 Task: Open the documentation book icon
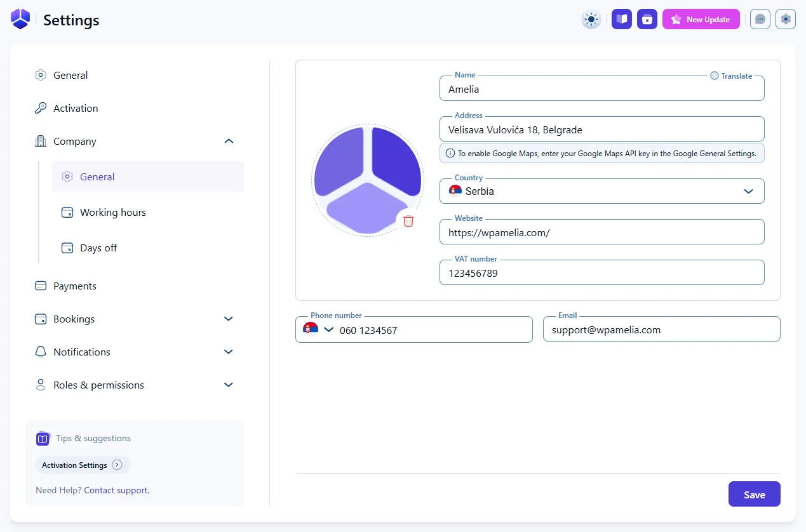pyautogui.click(x=622, y=19)
